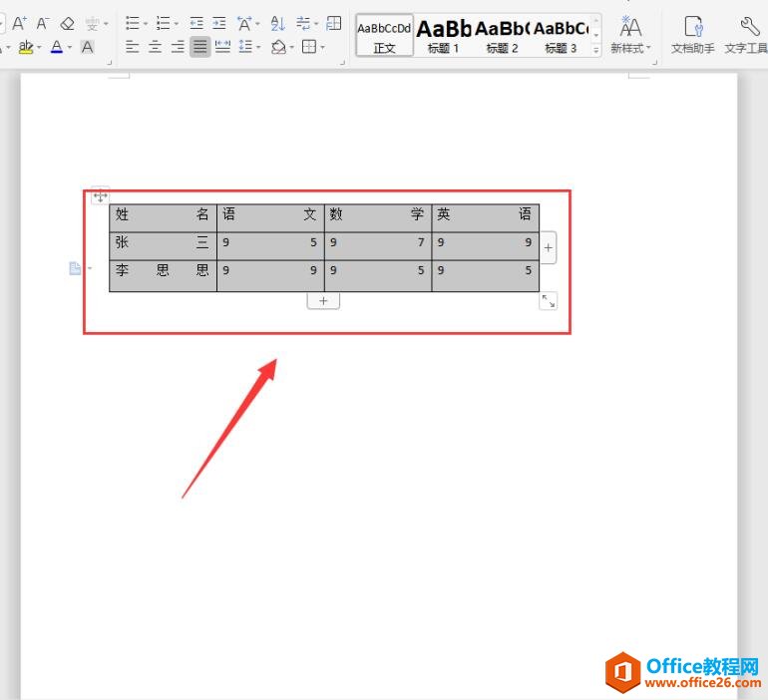Screen dimensions: 768x700
Task: Click 张三's 数学 score 97
Action: [x=378, y=246]
